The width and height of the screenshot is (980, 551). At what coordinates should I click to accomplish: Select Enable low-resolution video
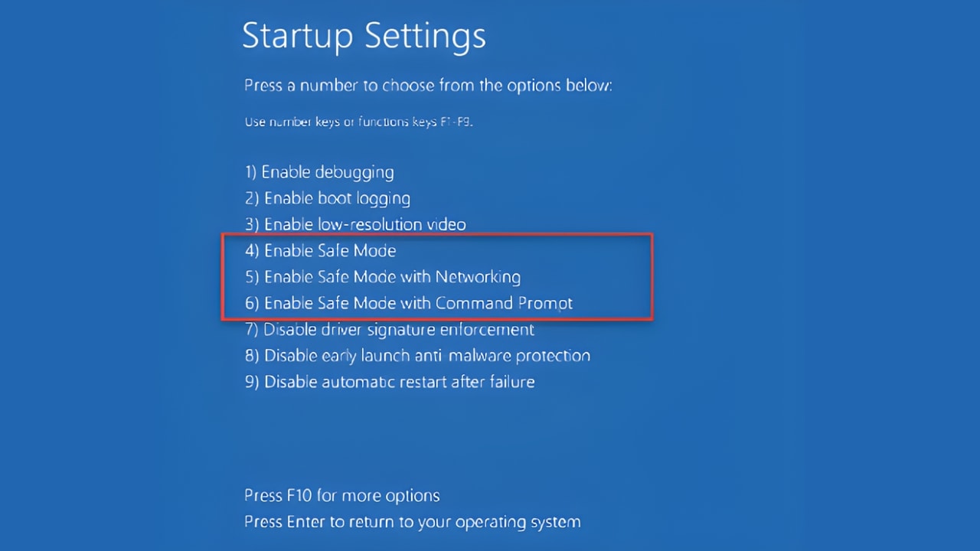pos(355,224)
